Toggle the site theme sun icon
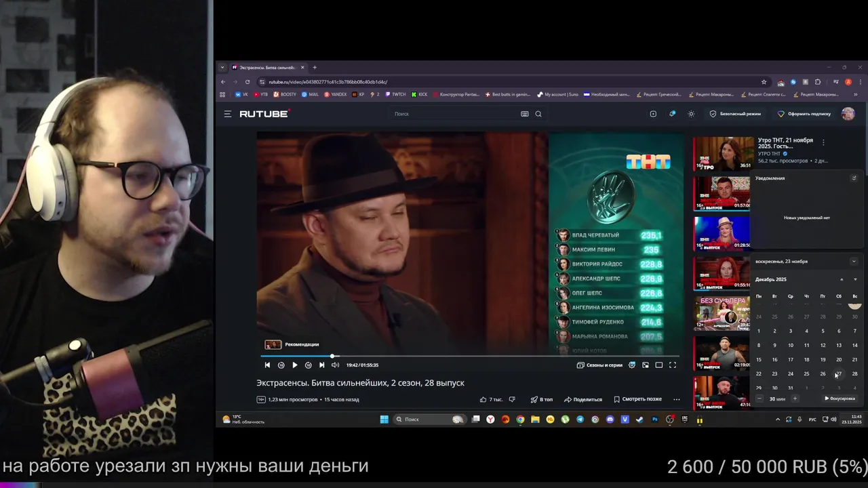 click(691, 114)
